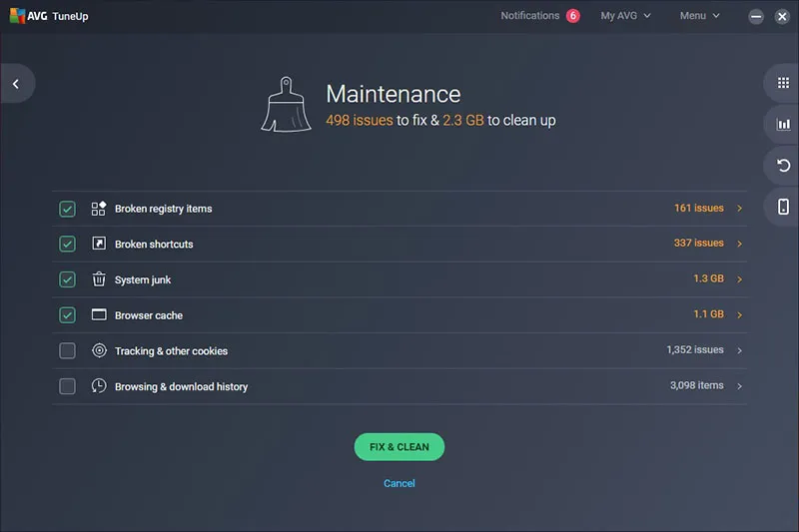Click the Browser cache window icon
Image resolution: width=799 pixels, height=532 pixels.
coord(99,314)
